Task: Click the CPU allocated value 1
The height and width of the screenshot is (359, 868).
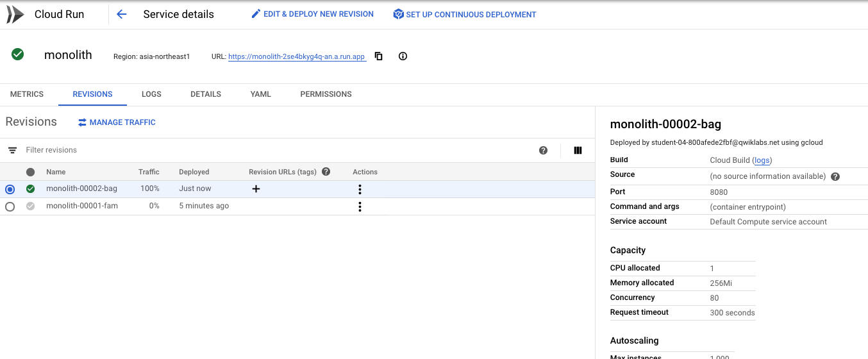Action: pyautogui.click(x=712, y=268)
